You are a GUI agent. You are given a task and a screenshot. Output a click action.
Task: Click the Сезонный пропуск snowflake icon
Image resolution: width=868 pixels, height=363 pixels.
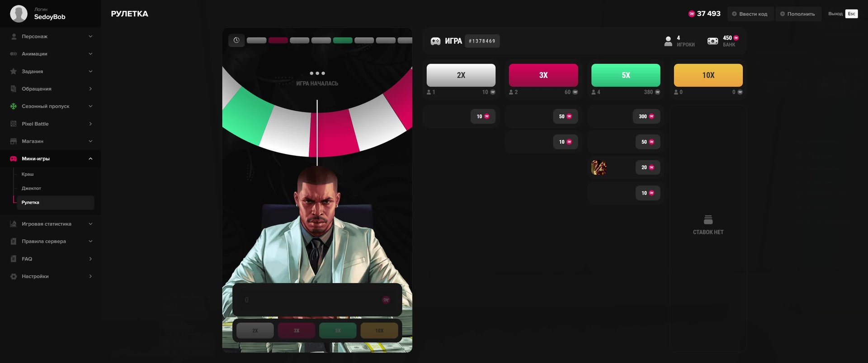point(14,106)
